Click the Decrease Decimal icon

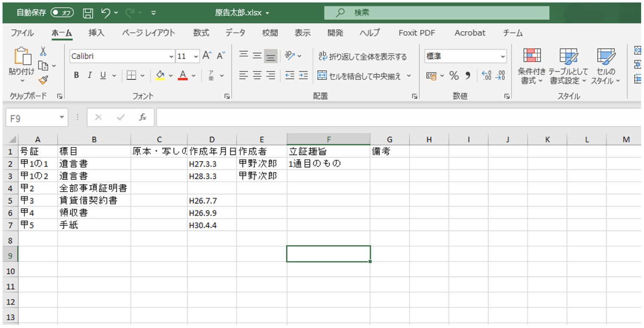500,76
